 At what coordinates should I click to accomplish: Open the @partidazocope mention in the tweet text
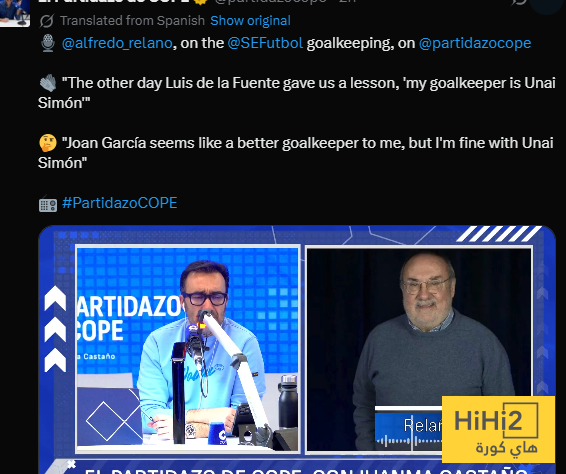coord(475,43)
